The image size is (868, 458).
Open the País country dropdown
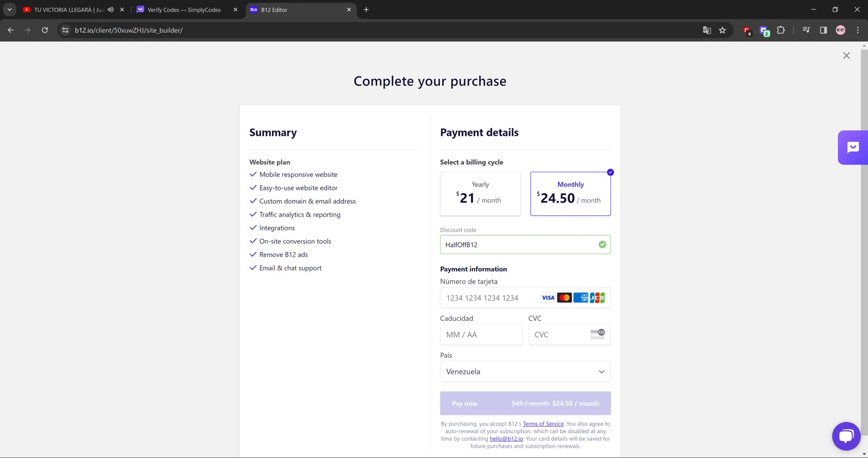pos(525,372)
